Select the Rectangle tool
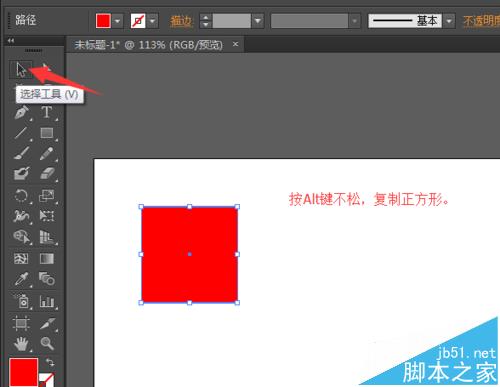The width and height of the screenshot is (500, 387). [x=47, y=133]
